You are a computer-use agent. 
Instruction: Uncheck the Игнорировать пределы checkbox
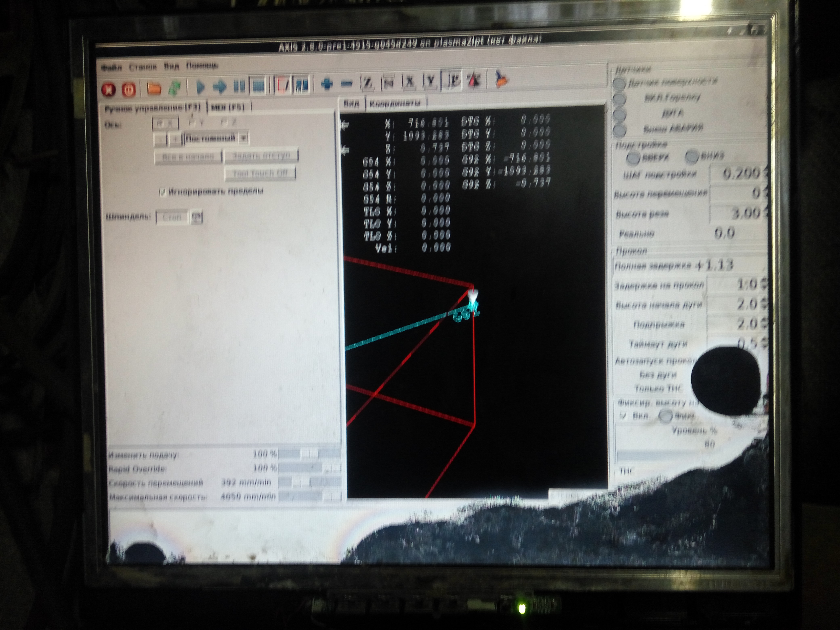point(163,192)
